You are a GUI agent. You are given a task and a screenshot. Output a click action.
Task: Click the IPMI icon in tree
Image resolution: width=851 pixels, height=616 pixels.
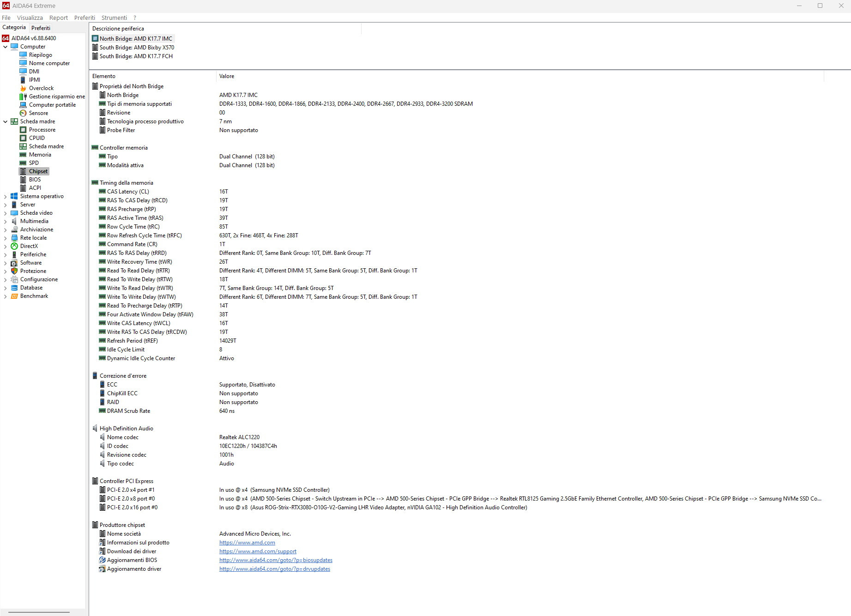point(23,80)
